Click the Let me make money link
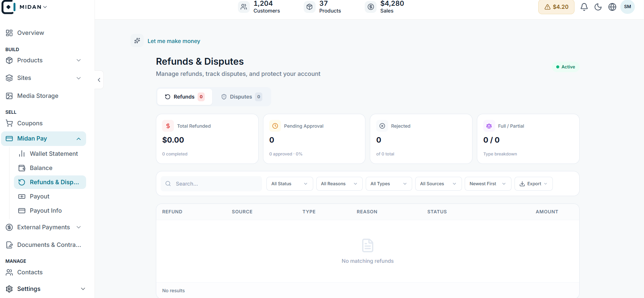 pyautogui.click(x=174, y=41)
